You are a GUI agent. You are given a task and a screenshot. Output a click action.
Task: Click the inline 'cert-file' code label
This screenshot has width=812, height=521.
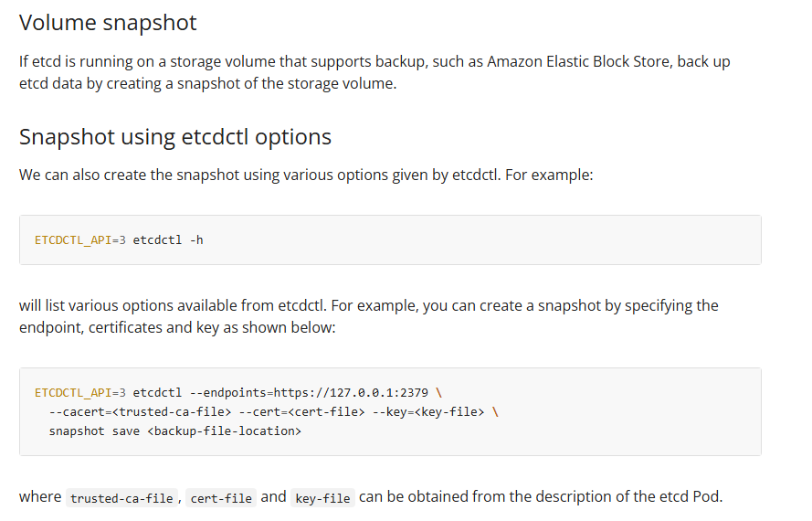tap(221, 498)
